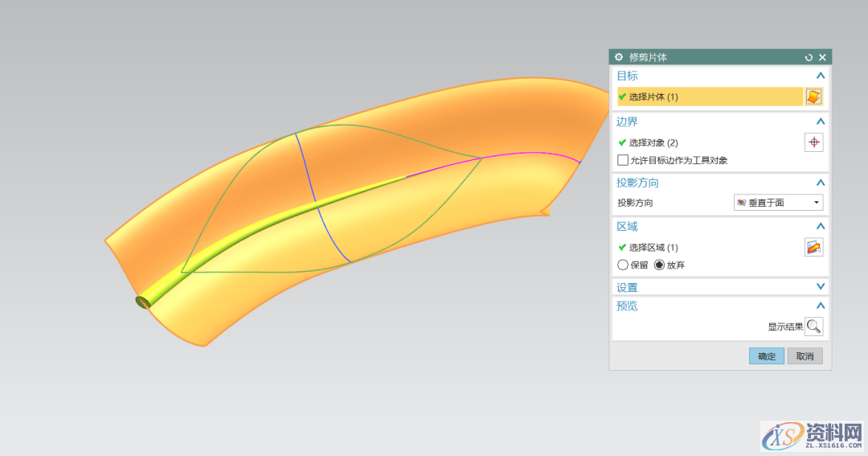Collapse the 区域 section
868x456 pixels.
820,227
